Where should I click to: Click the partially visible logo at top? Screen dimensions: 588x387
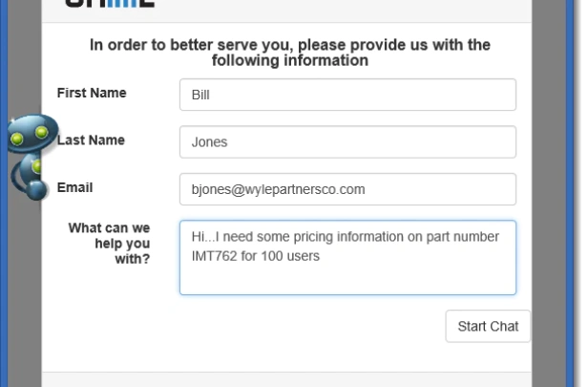(x=110, y=4)
